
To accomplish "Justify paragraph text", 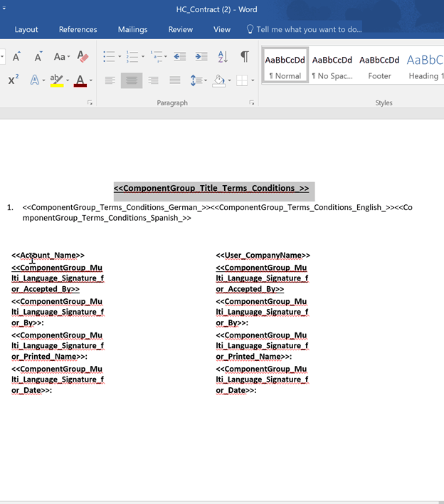I will [x=175, y=80].
